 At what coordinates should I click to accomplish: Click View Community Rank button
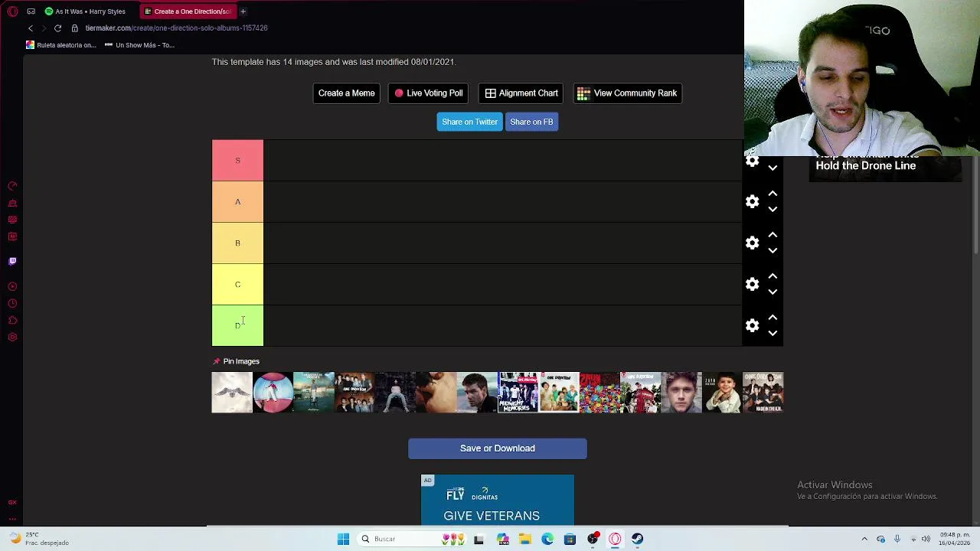[628, 93]
